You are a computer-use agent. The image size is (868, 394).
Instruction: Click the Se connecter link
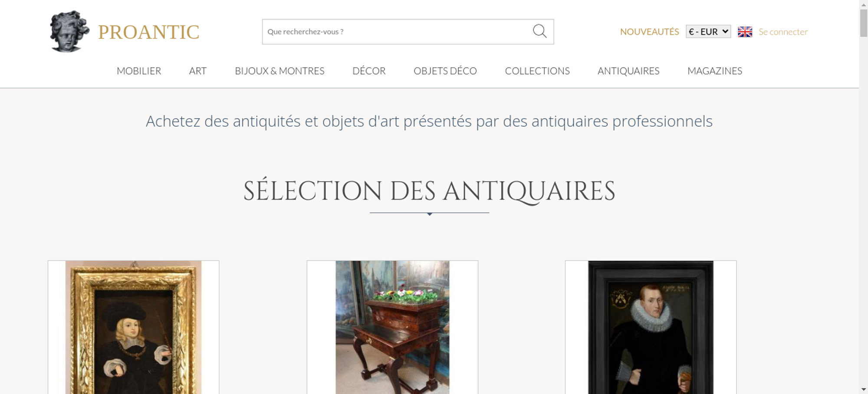pos(783,32)
